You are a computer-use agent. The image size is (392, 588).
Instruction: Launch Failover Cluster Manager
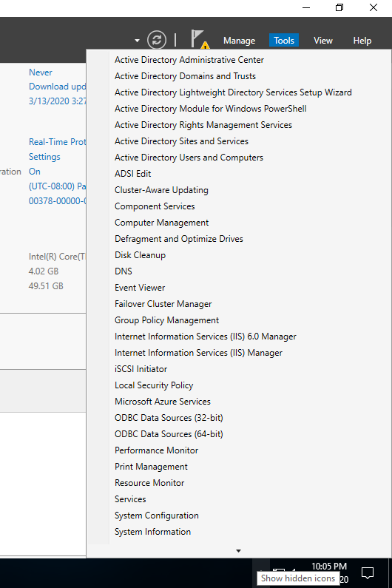tap(163, 304)
